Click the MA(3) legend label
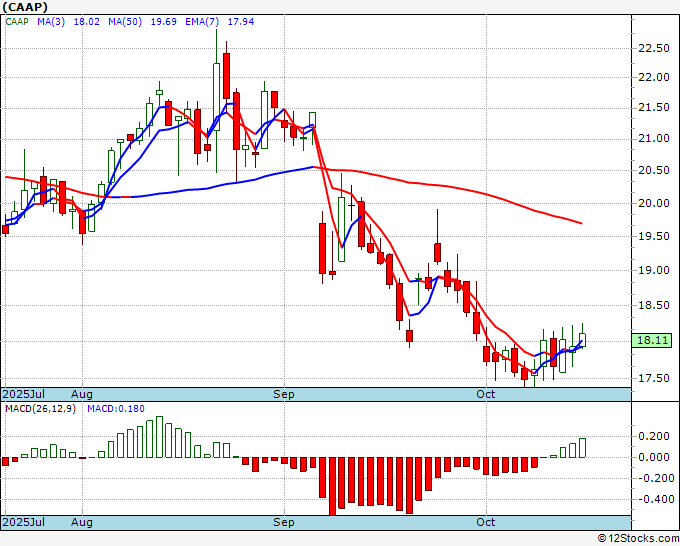 51,22
